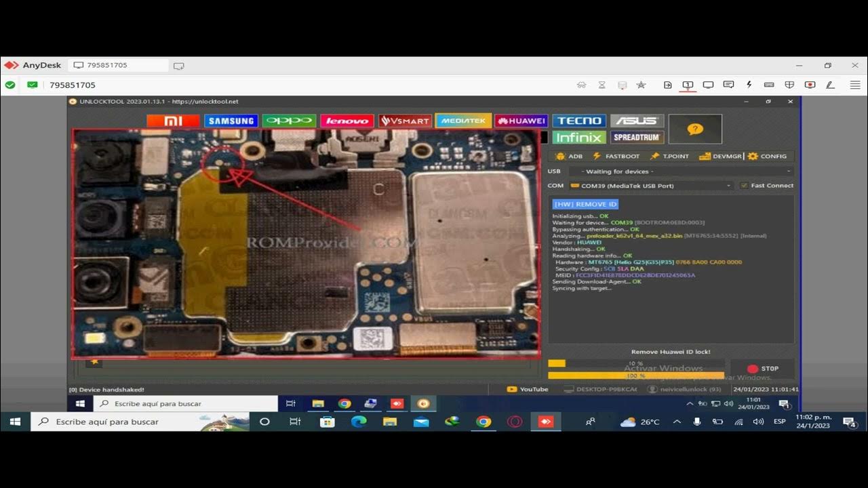Screen dimensions: 868x488
Task: Select the SAMSUNG brand tab
Action: tap(231, 121)
